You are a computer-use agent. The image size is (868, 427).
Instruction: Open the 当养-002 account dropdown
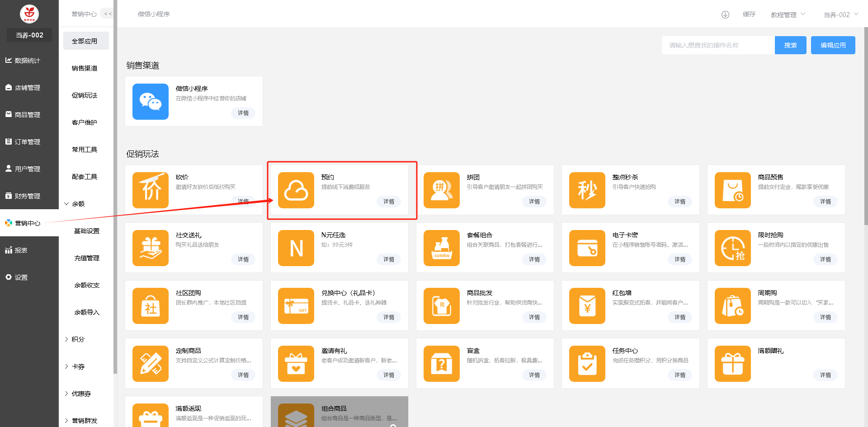tap(840, 14)
